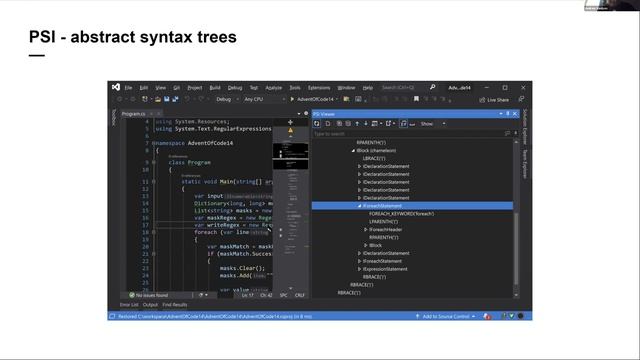Image resolution: width=640 pixels, height=360 pixels.
Task: Open the View menu
Action: point(160,88)
